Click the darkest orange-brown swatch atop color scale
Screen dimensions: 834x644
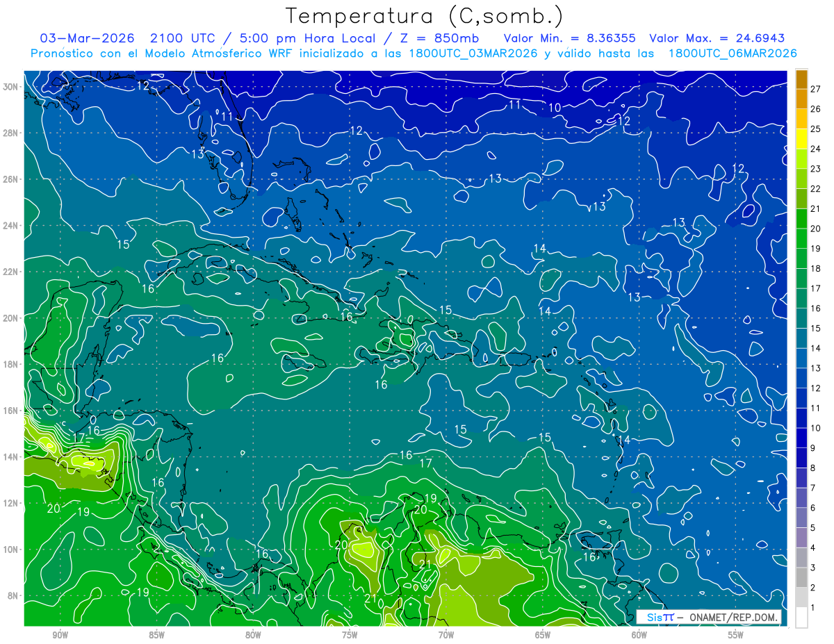[x=801, y=79]
